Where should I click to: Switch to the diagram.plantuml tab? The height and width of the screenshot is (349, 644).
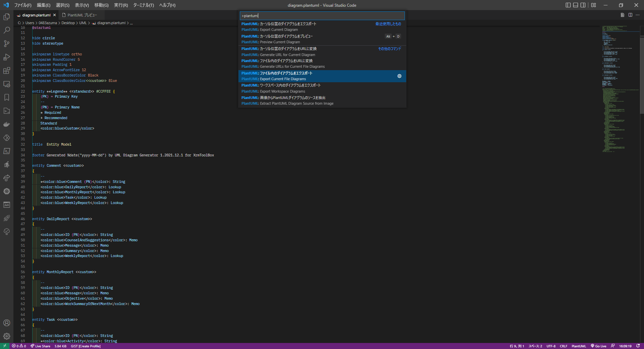pyautogui.click(x=36, y=15)
